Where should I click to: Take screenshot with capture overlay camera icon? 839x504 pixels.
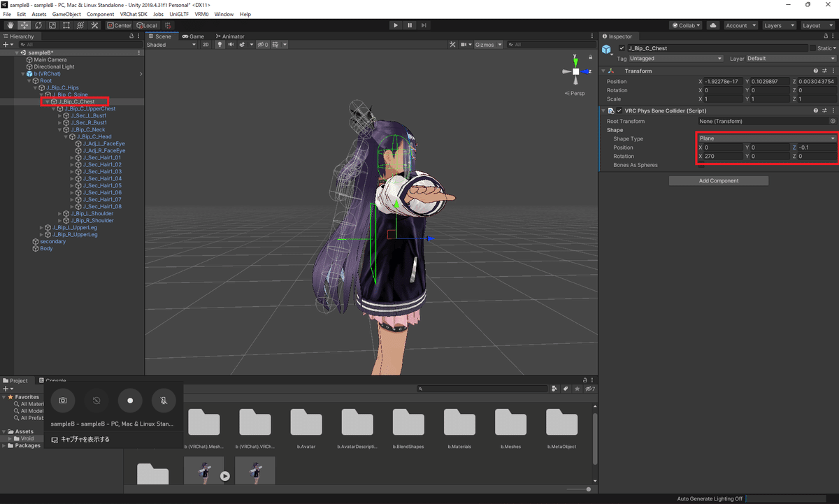(x=63, y=401)
